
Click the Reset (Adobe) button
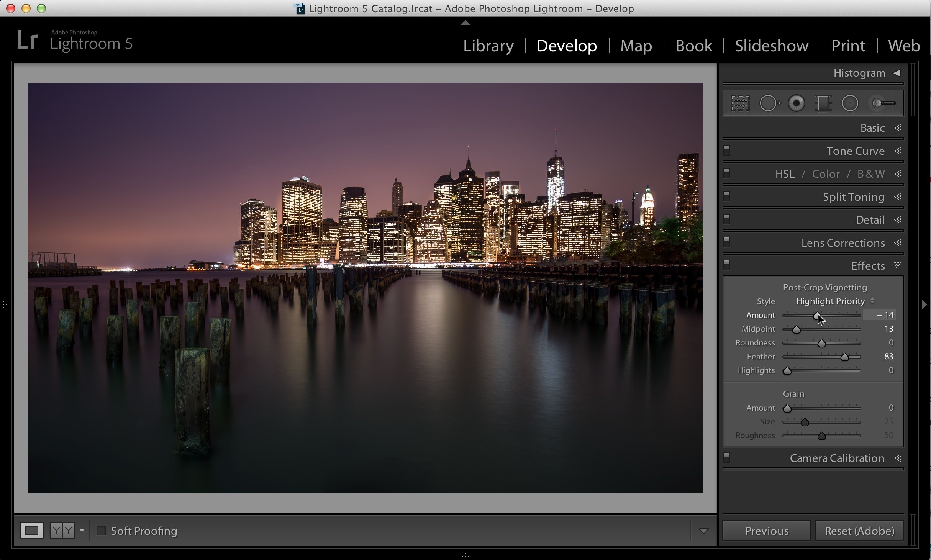click(859, 531)
